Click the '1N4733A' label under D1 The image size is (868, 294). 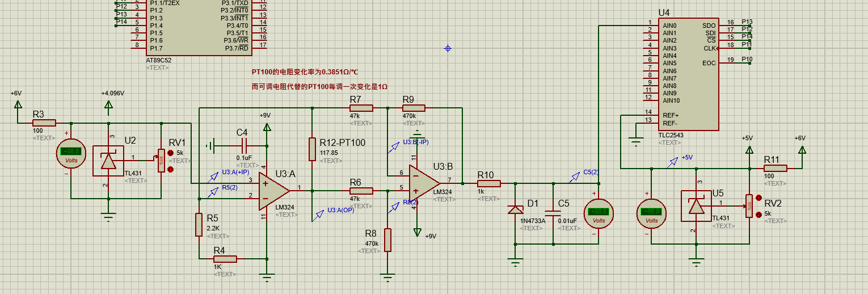click(533, 221)
